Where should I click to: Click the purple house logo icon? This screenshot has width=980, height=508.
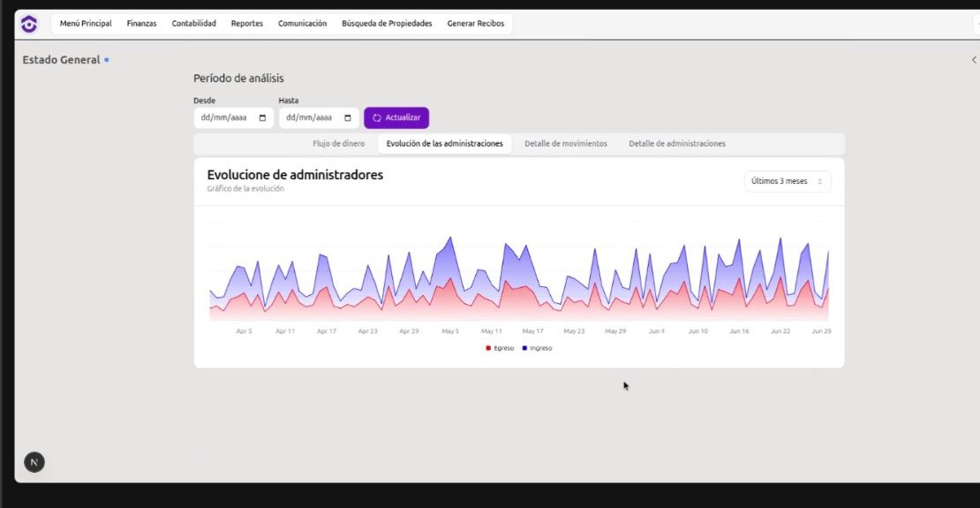click(x=29, y=24)
